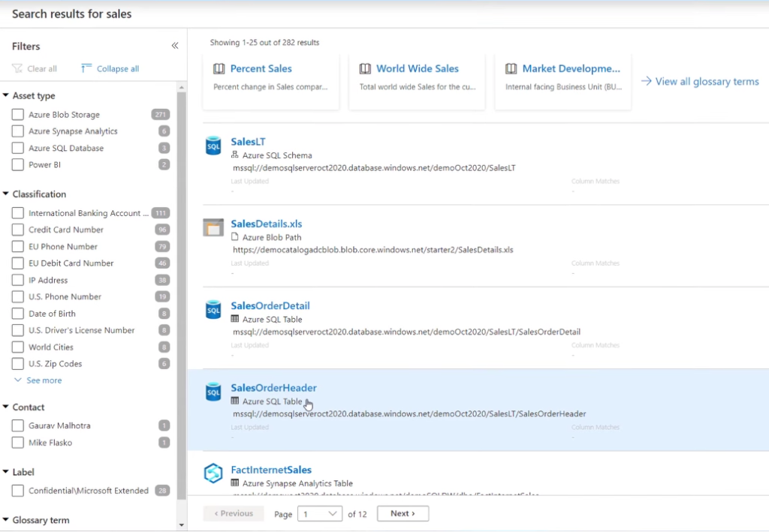Check the IP Address classification
This screenshot has width=769, height=532.
18,280
